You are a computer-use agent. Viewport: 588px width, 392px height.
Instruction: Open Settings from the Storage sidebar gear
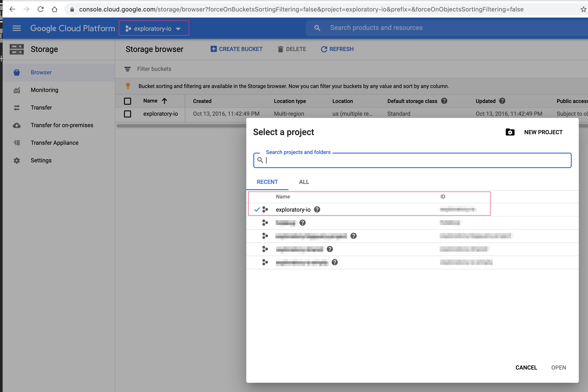(x=16, y=160)
